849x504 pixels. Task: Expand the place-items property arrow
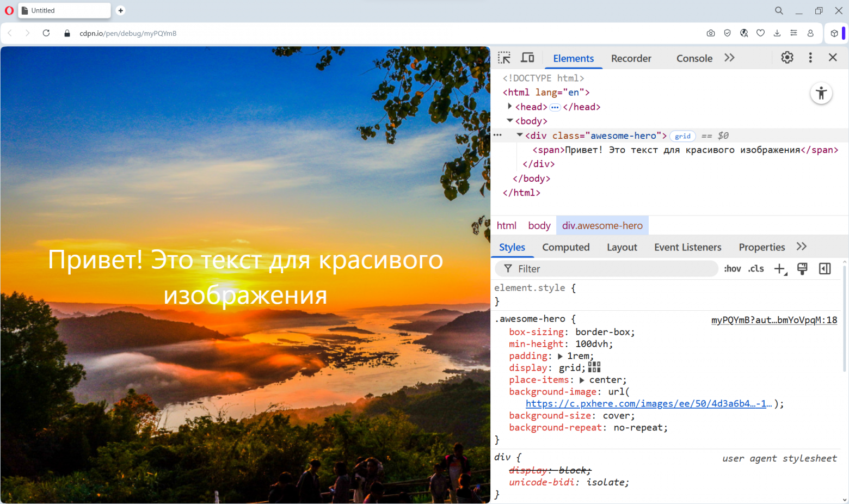[x=582, y=379]
